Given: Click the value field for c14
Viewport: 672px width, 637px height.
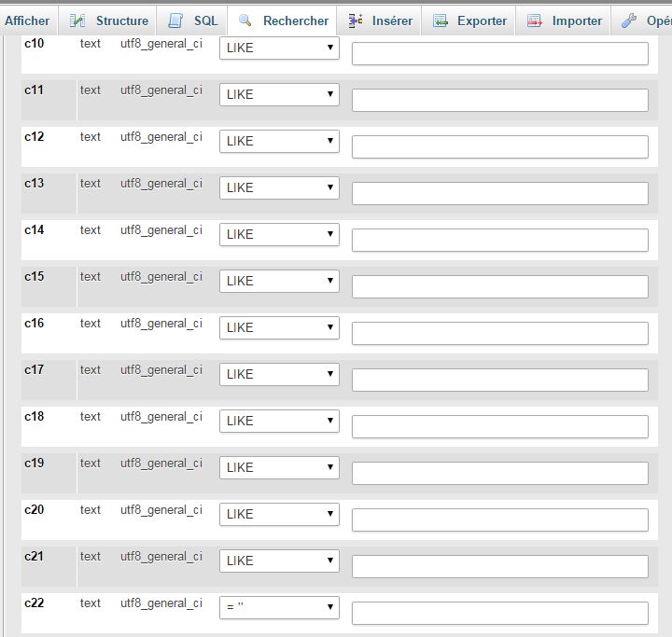Looking at the screenshot, I should click(500, 241).
